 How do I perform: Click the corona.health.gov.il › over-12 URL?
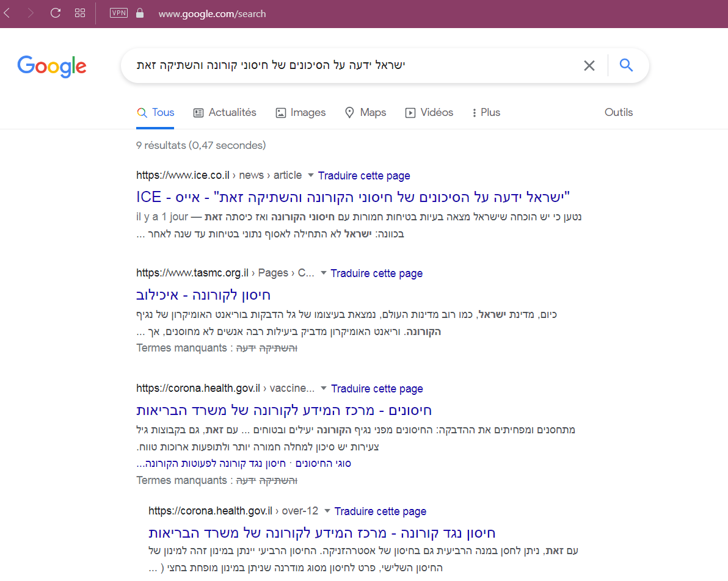pyautogui.click(x=233, y=510)
